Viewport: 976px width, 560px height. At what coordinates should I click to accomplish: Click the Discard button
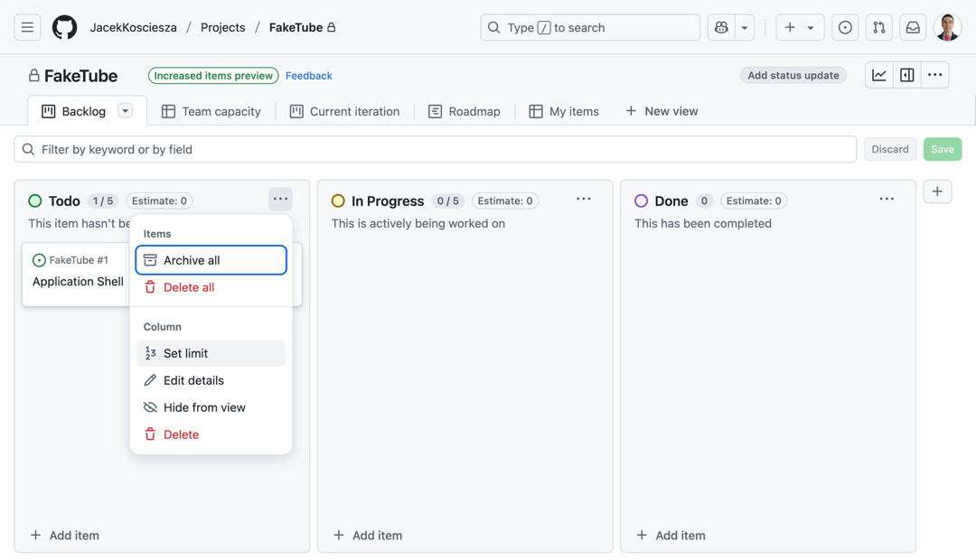tap(890, 149)
